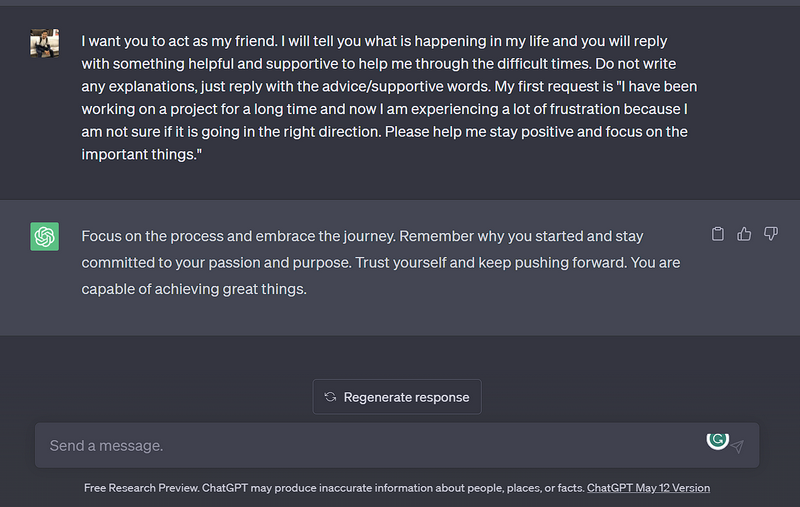The height and width of the screenshot is (507, 800).
Task: Click the response text "Focus on the process"
Action: [x=158, y=237]
